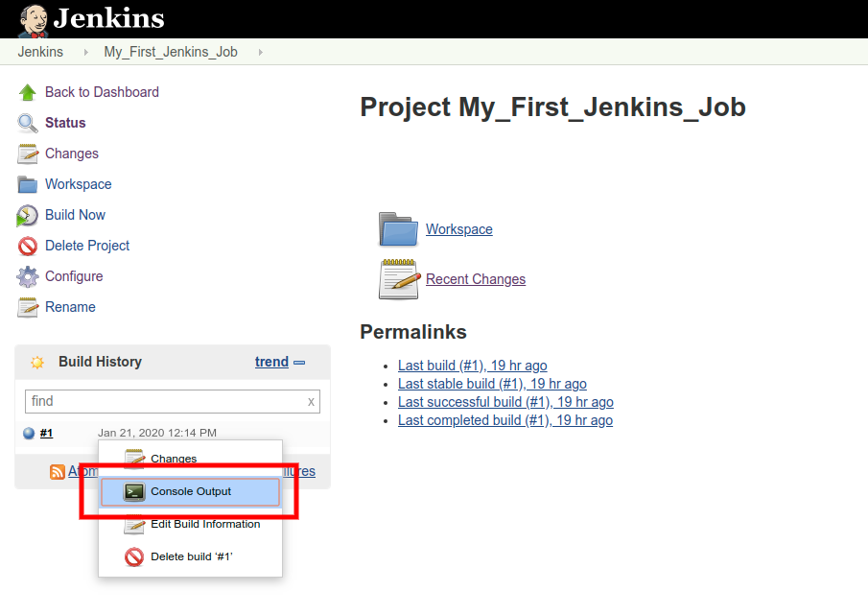
Task: Click the build date Jan 21, 2020 12:14 PM
Action: pyautogui.click(x=157, y=433)
